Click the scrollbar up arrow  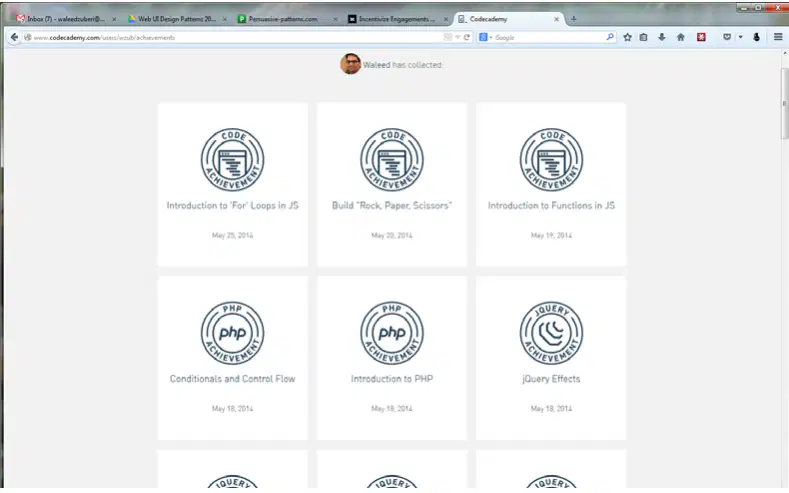(x=784, y=52)
